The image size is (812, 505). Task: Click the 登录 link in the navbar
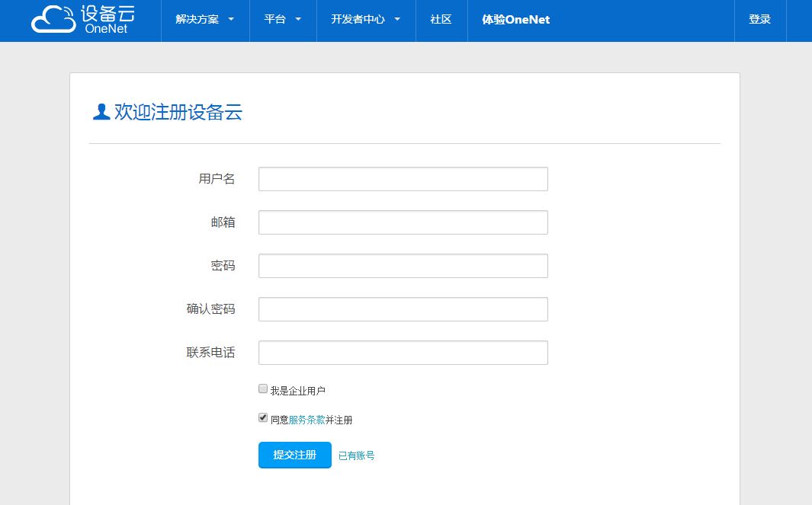coord(759,20)
